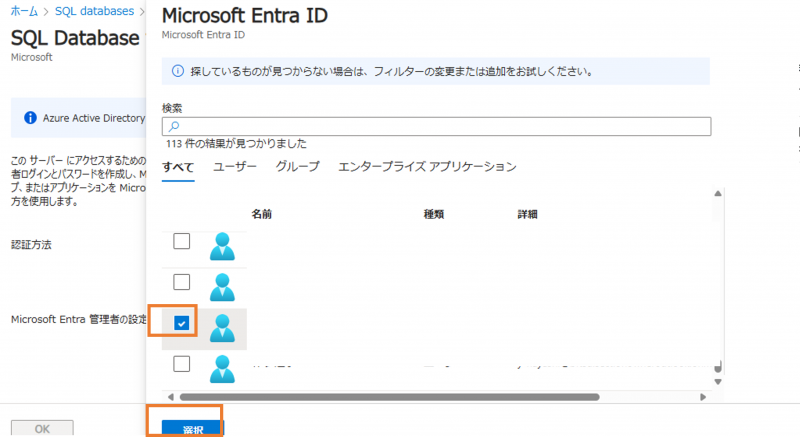Click the 113 件の結果が見つかりました text

(x=236, y=144)
